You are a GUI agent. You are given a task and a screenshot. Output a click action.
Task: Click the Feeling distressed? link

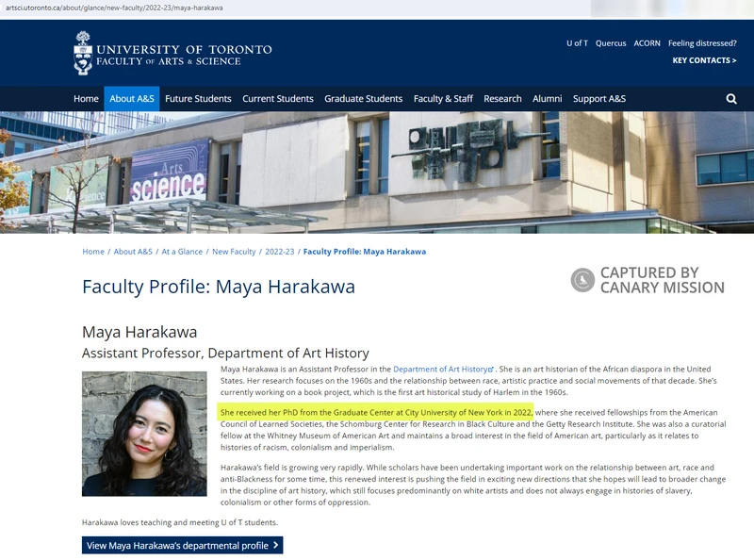[702, 43]
